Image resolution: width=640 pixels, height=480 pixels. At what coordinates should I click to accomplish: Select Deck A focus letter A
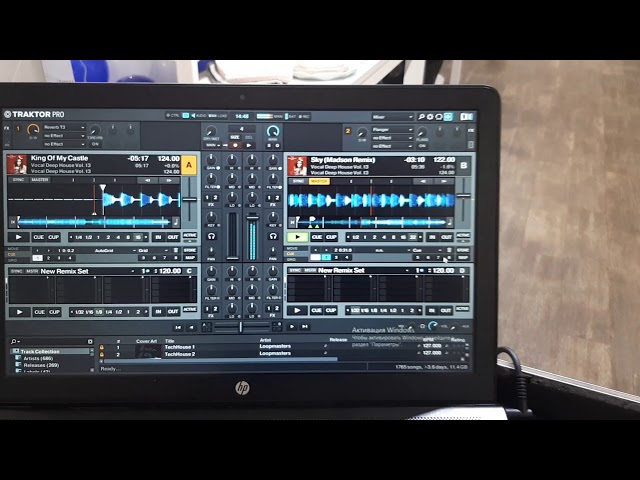pos(189,165)
